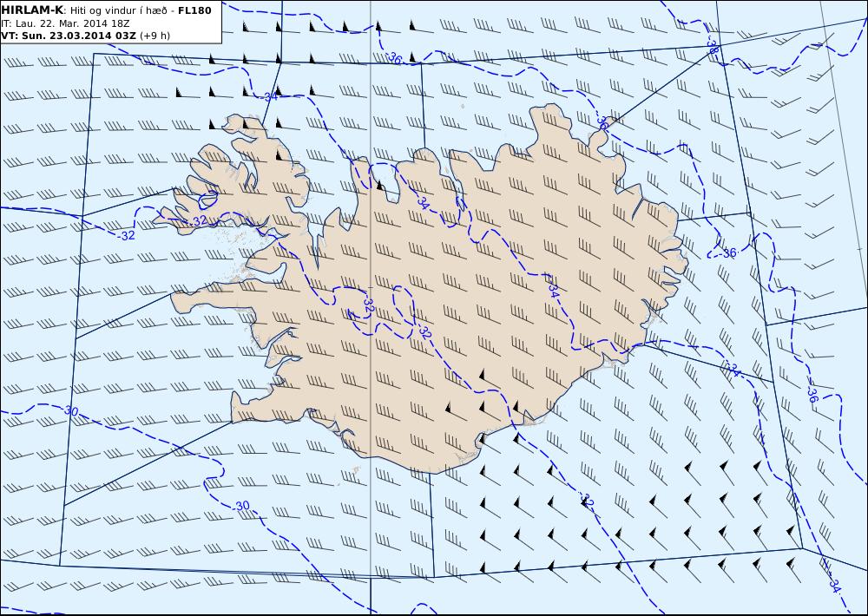Viewport: 868px width, 616px height.
Task: Click the HIRLAM-K model title text
Action: point(31,10)
